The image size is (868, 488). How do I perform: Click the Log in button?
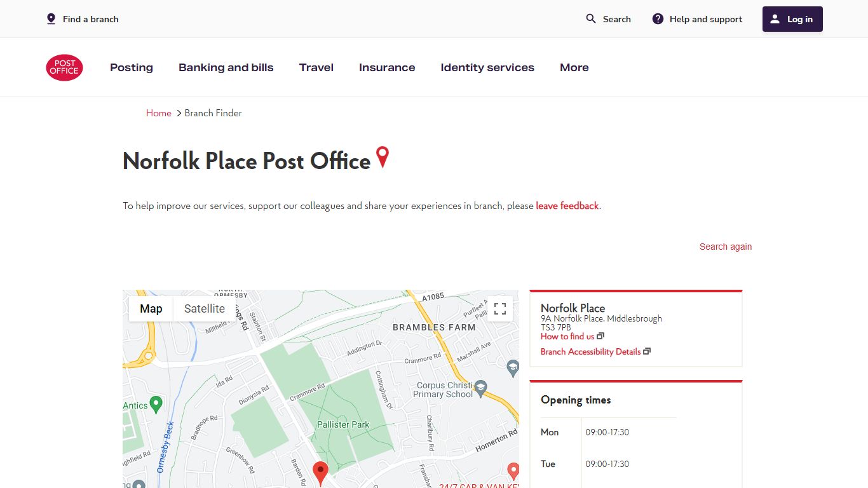(x=792, y=19)
